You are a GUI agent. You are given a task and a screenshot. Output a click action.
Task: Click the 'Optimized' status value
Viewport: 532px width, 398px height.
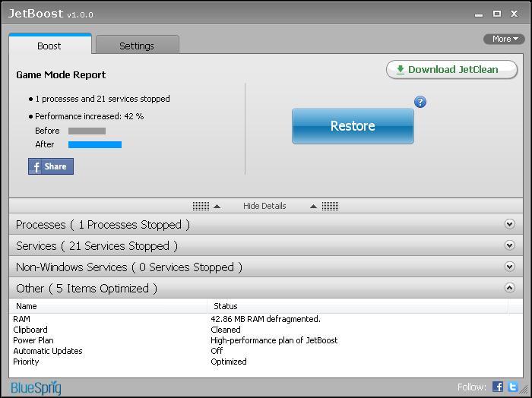(229, 362)
